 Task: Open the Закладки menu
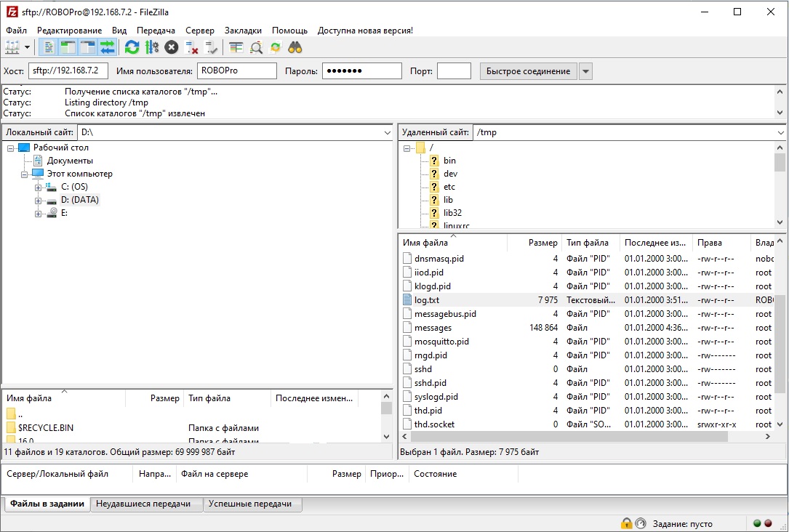pos(243,31)
